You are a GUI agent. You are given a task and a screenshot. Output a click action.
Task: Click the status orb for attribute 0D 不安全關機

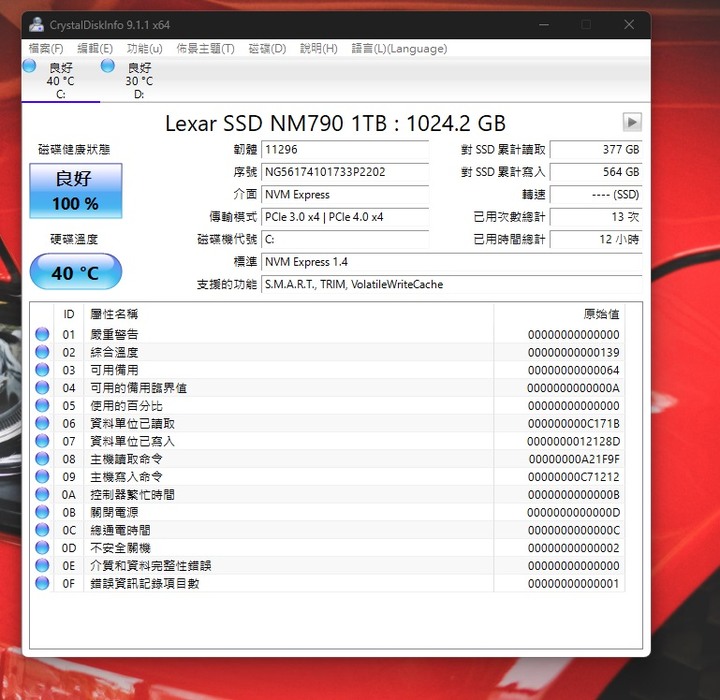pyautogui.click(x=42, y=548)
